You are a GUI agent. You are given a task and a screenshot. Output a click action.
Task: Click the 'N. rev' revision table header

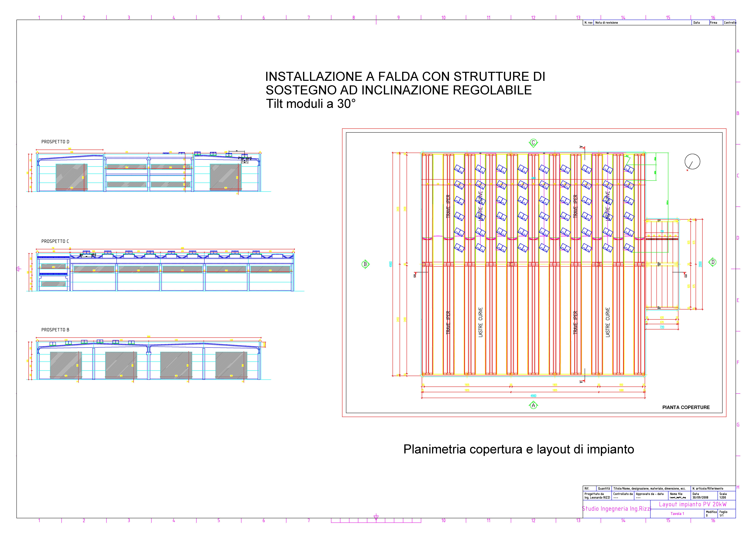click(588, 23)
